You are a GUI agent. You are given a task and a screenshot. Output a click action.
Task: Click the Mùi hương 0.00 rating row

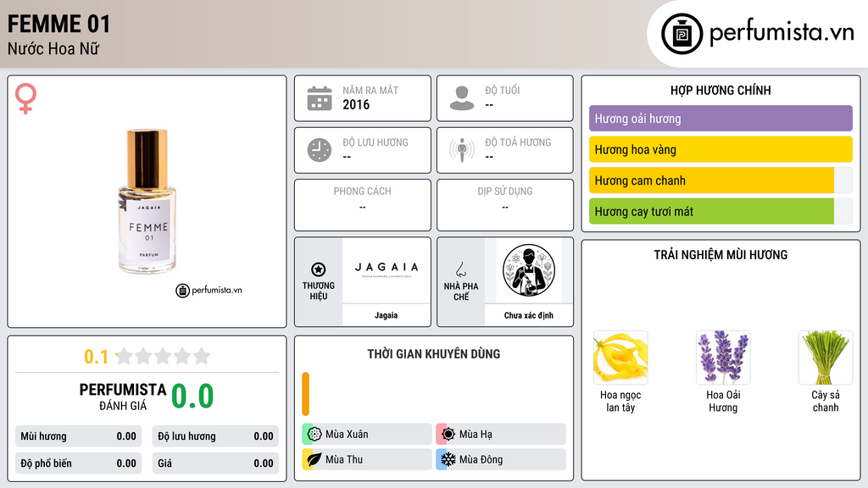coord(78,436)
